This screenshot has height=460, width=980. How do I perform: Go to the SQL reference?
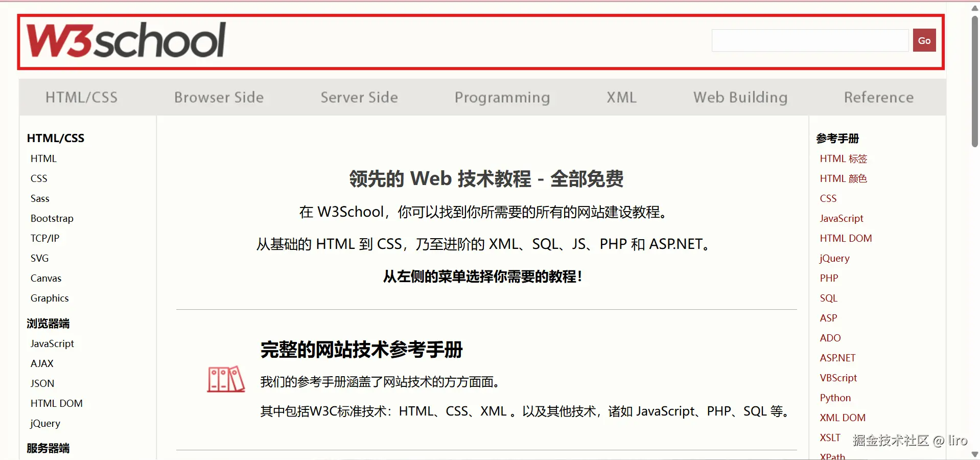(x=829, y=298)
